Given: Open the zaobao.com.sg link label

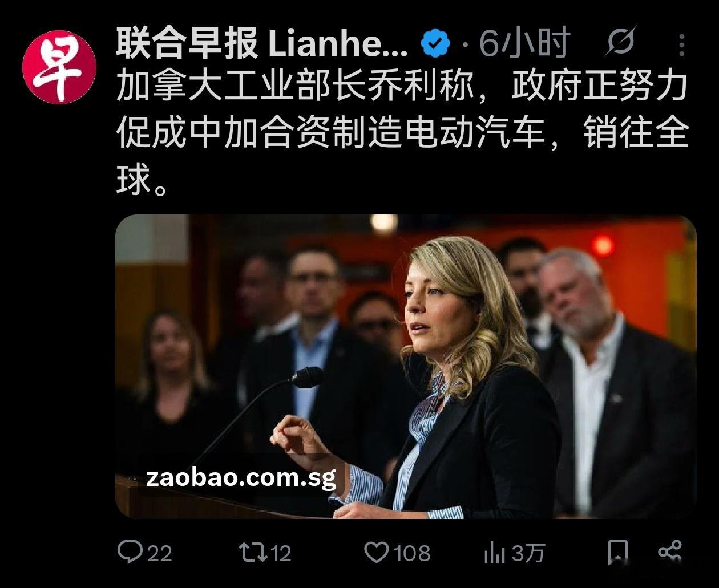Looking at the screenshot, I should click(241, 477).
